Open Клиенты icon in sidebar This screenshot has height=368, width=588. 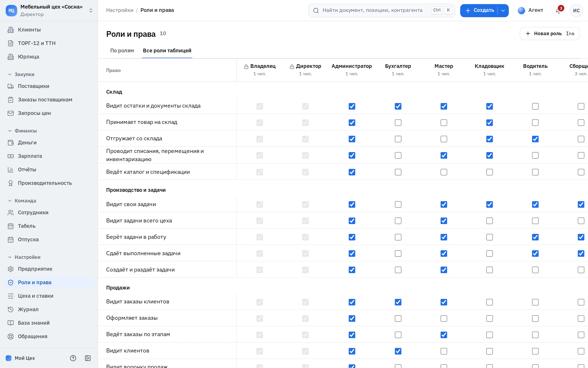pos(10,30)
